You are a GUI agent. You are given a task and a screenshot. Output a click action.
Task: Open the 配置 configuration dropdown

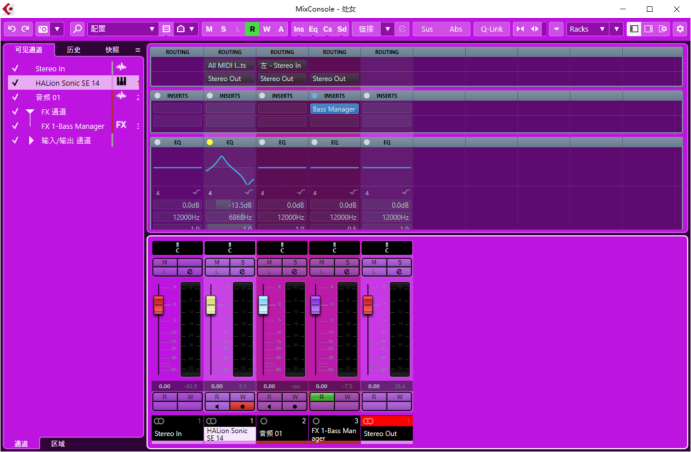pyautogui.click(x=122, y=29)
